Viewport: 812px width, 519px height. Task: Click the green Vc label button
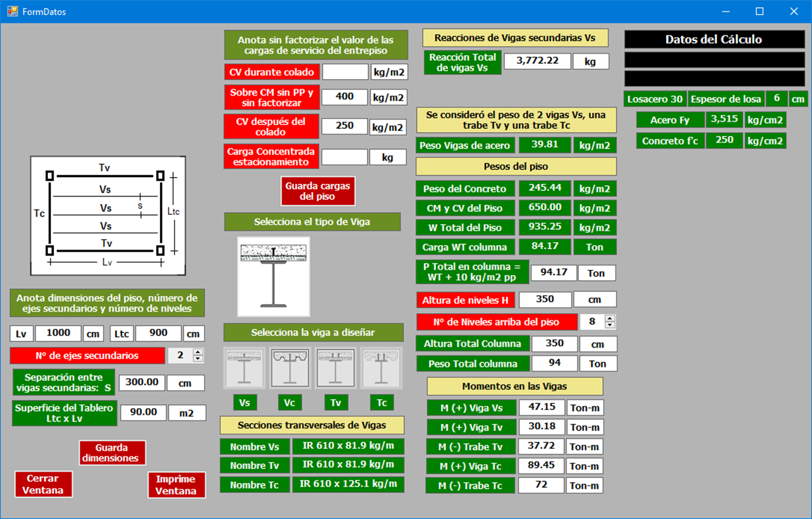click(290, 403)
